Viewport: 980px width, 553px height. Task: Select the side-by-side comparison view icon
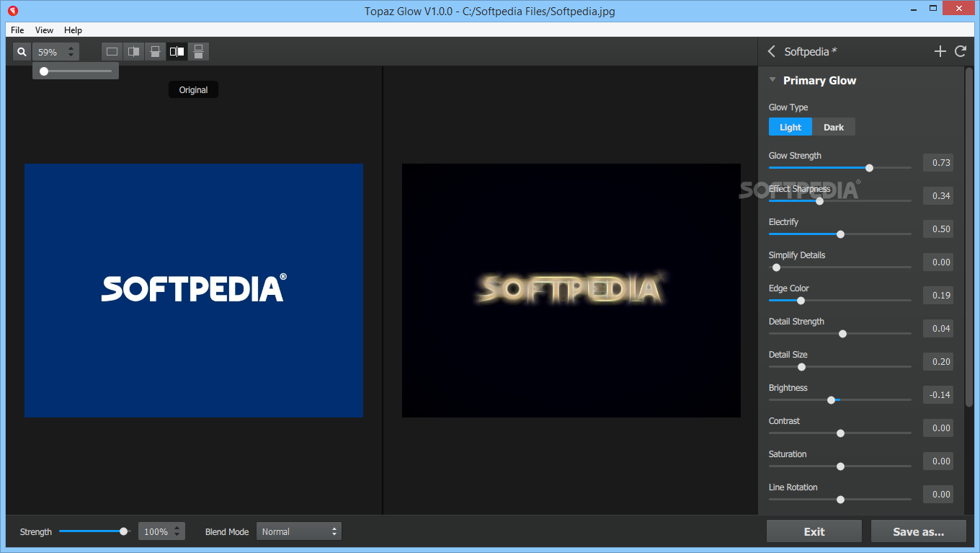click(x=177, y=52)
